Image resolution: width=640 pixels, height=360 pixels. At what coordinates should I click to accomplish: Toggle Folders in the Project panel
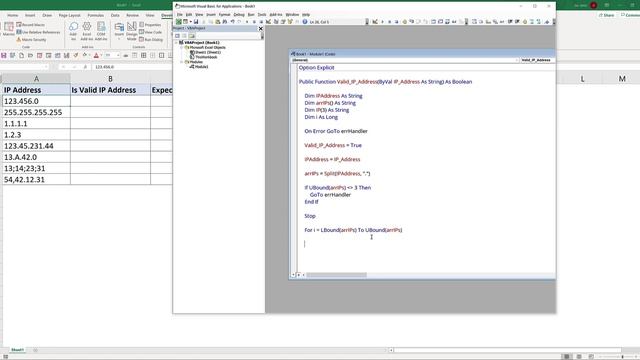coord(191,36)
